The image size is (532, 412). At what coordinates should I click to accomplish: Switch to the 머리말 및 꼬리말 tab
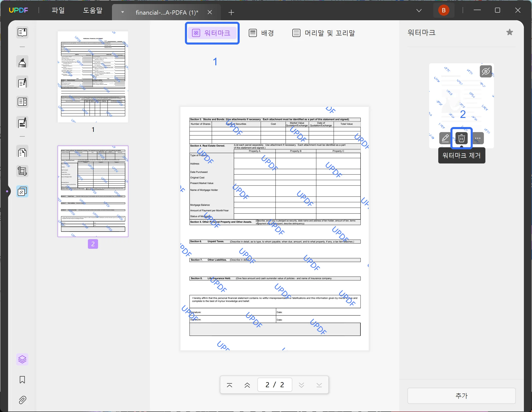click(324, 33)
